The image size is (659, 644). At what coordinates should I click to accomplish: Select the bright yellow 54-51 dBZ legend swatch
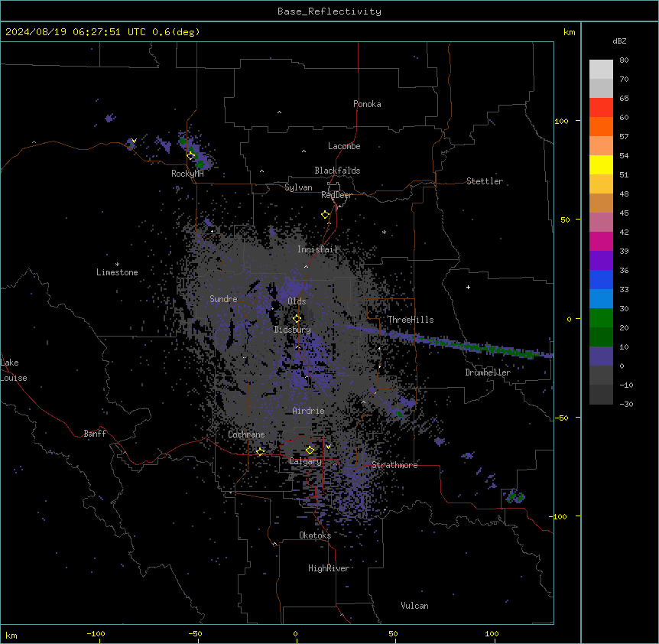pyautogui.click(x=601, y=164)
